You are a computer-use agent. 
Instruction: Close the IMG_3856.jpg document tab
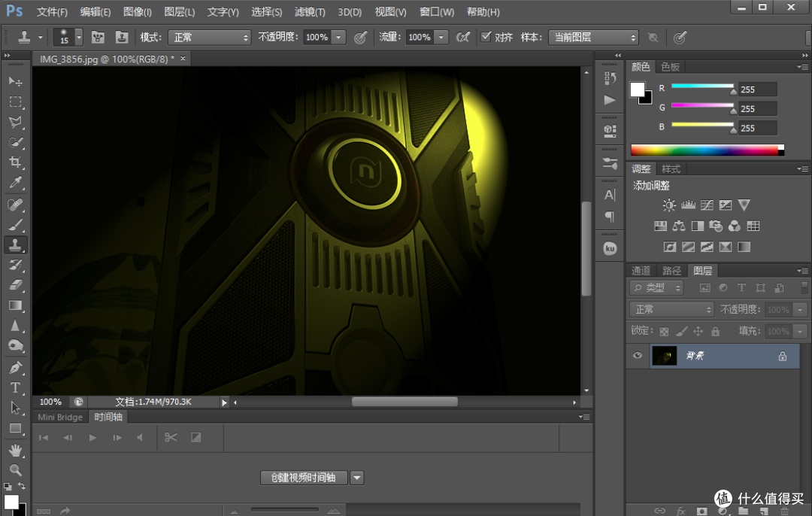tap(183, 59)
